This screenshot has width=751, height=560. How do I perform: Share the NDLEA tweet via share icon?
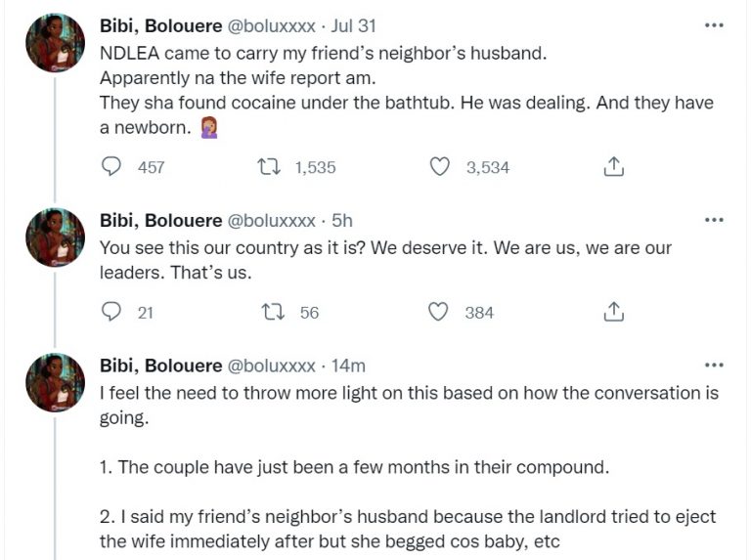tap(613, 167)
